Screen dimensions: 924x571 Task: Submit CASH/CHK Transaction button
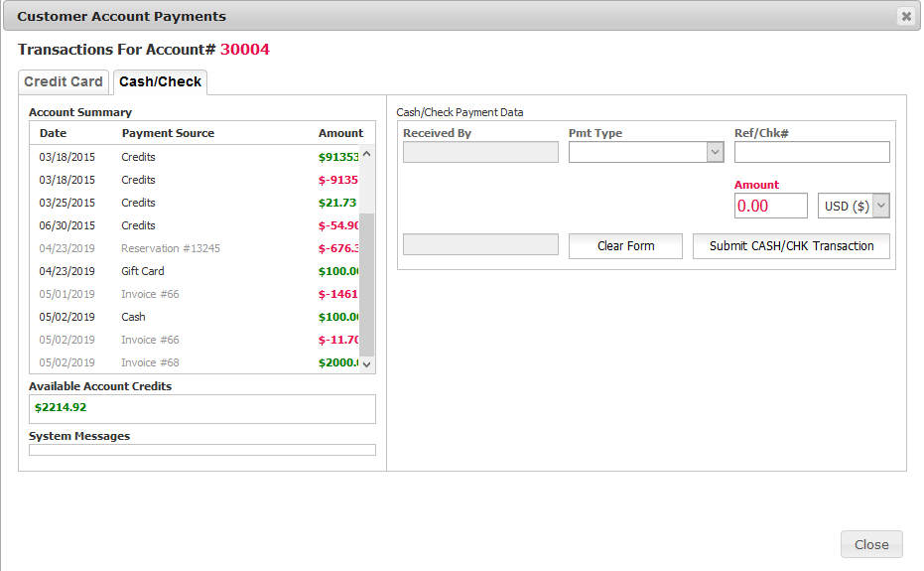click(791, 246)
